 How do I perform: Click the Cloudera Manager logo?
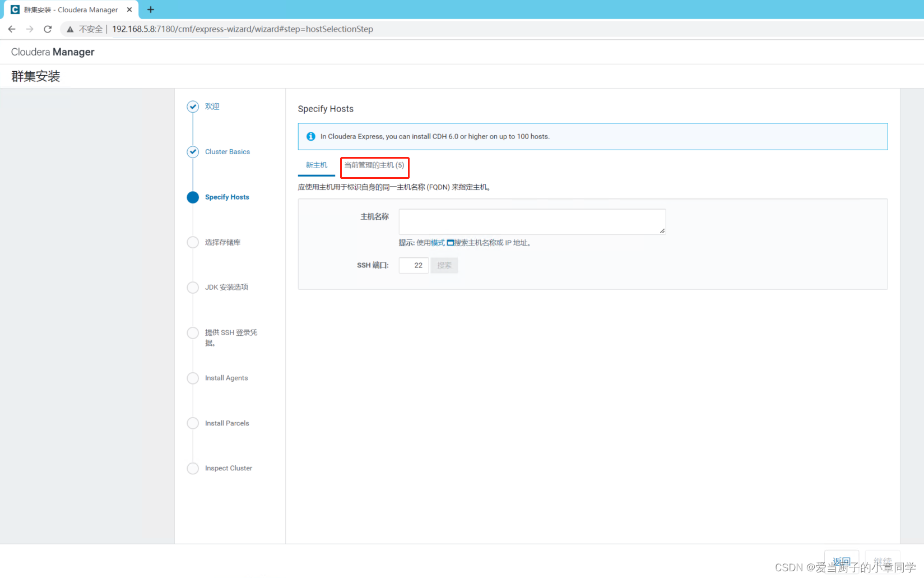(x=53, y=52)
